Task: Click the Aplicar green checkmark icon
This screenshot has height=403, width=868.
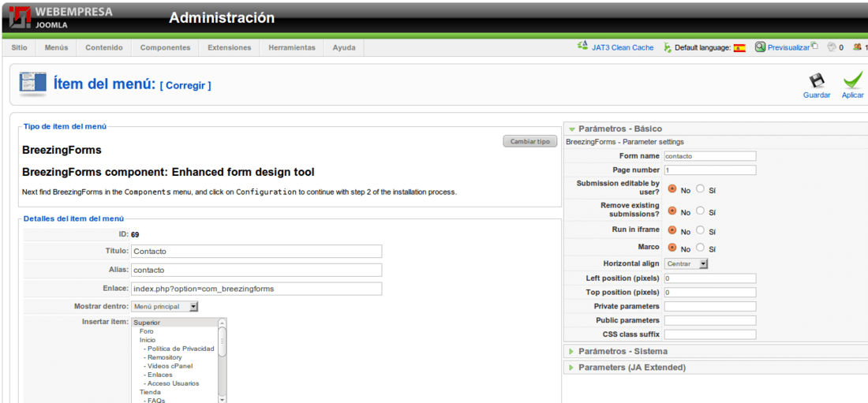Action: tap(853, 80)
